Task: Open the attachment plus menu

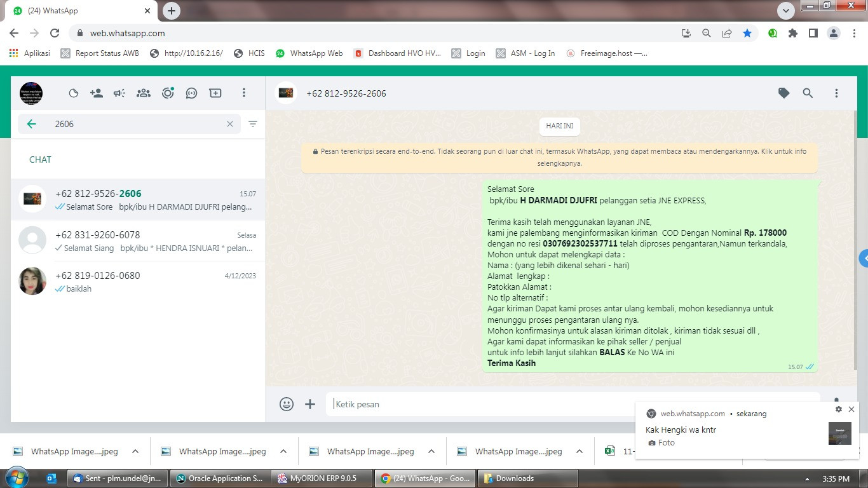Action: click(310, 404)
